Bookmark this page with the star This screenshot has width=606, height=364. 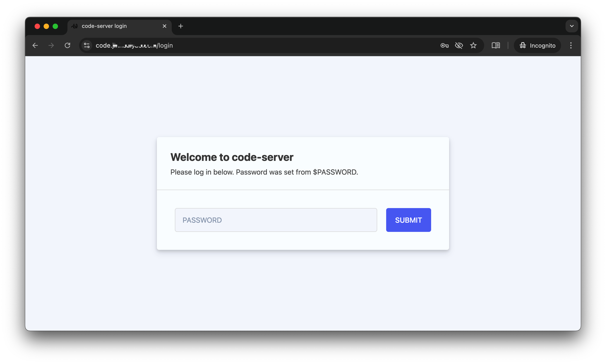point(473,45)
